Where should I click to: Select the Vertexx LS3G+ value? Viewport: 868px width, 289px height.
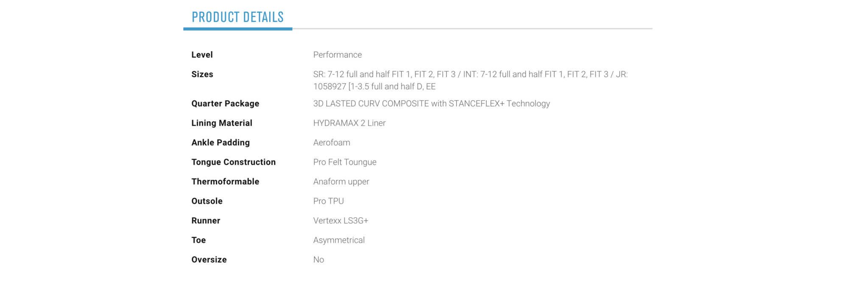pos(341,221)
